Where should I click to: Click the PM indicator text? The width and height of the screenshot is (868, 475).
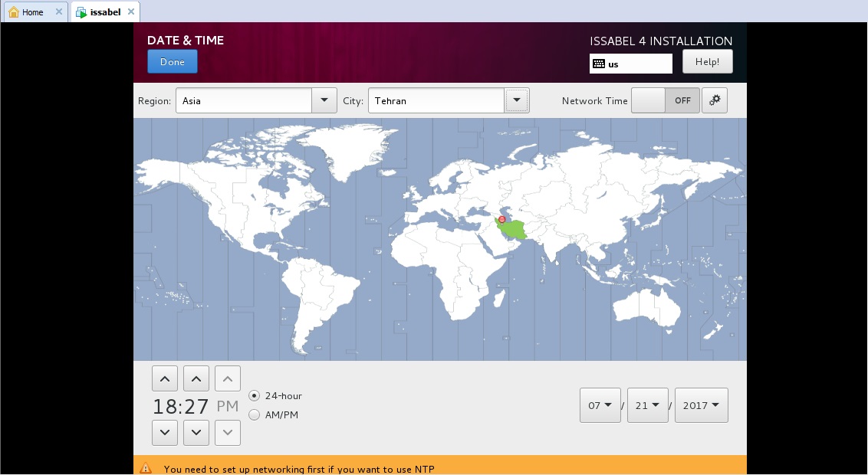[228, 407]
